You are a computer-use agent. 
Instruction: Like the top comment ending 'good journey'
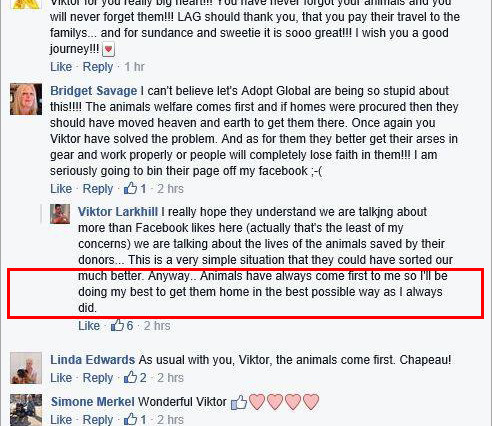coord(61,67)
